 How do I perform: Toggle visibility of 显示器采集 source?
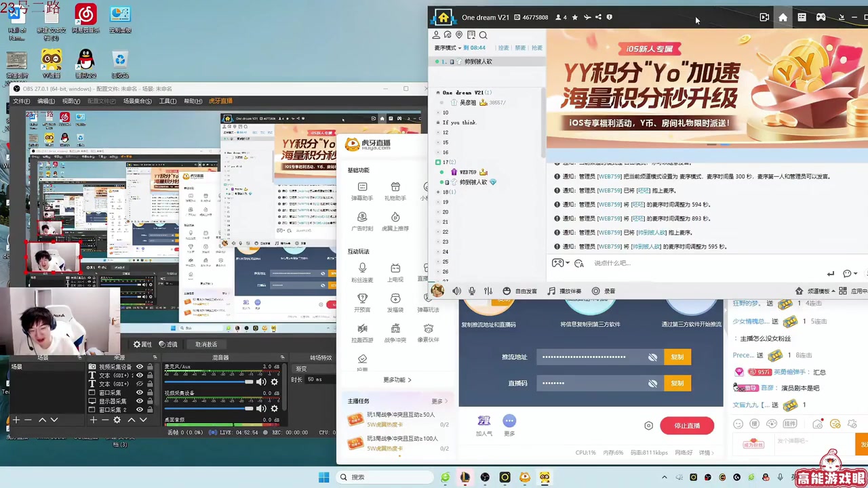click(x=140, y=401)
